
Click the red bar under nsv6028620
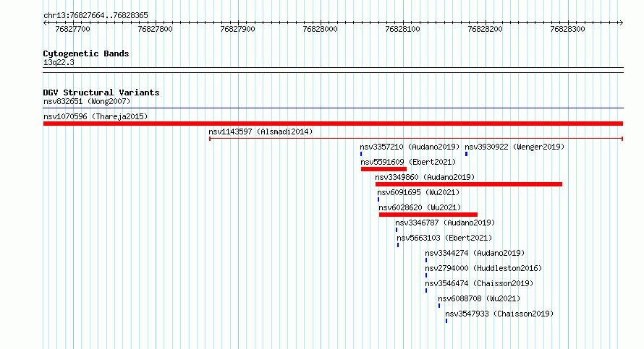click(428, 215)
